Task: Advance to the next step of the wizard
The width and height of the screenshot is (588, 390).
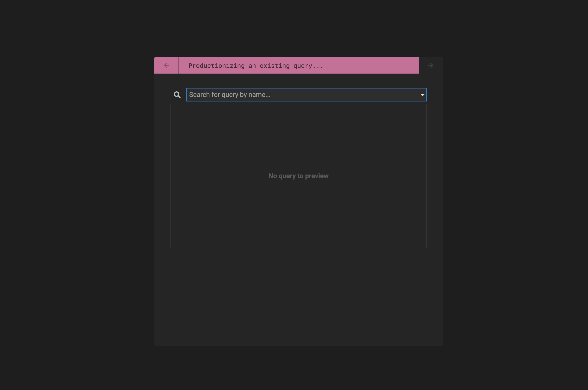Action: point(431,65)
